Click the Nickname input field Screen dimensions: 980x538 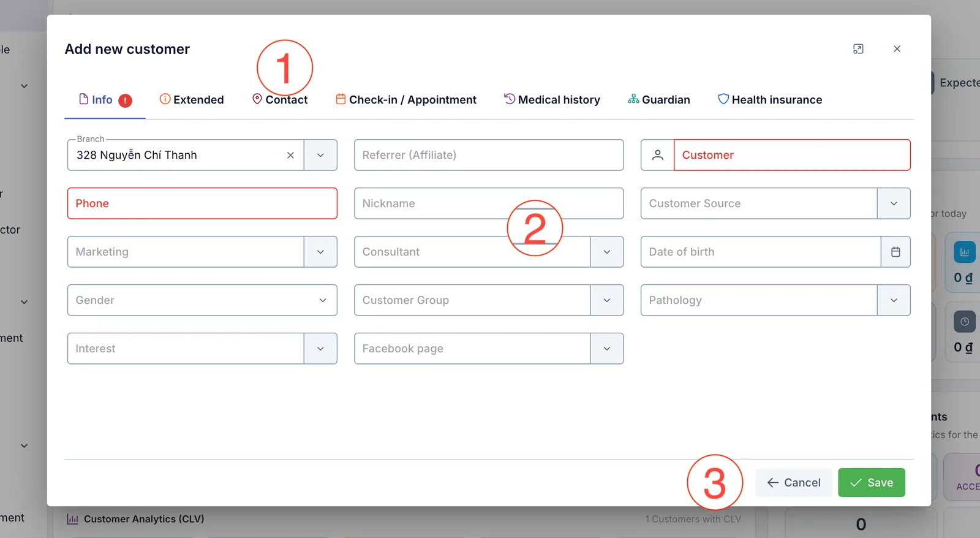[489, 203]
